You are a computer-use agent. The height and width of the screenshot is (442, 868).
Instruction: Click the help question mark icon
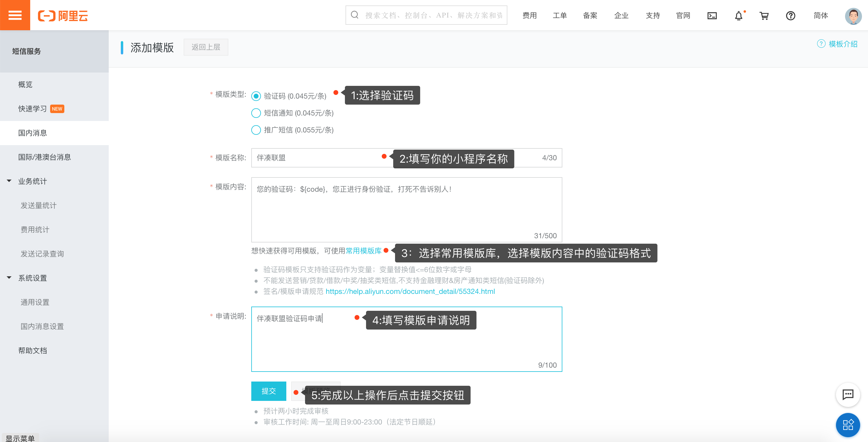[x=790, y=15]
